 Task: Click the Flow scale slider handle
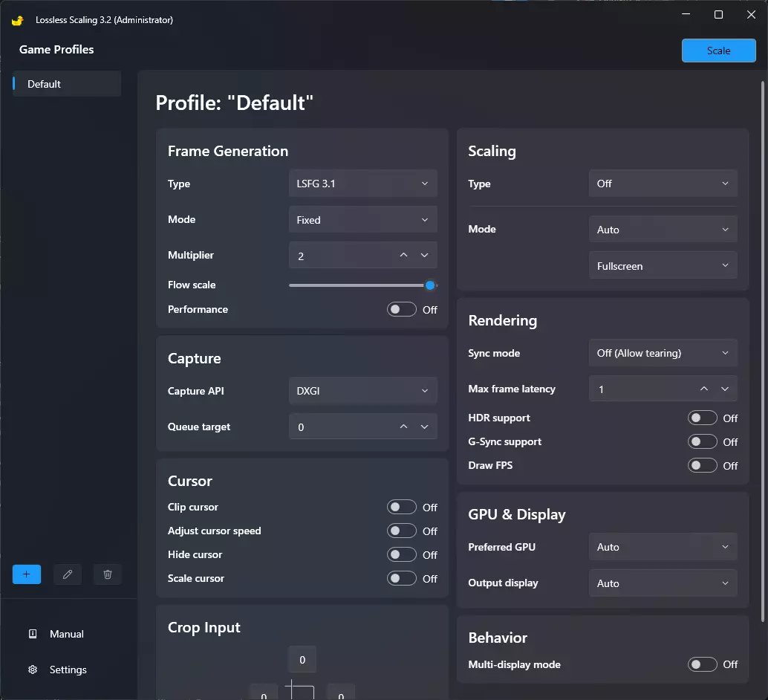tap(430, 285)
